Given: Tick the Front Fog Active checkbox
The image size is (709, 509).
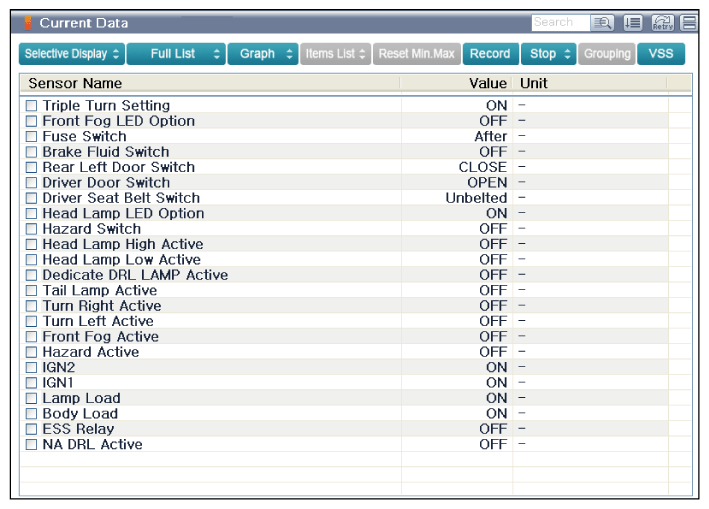Looking at the screenshot, I should (31, 337).
